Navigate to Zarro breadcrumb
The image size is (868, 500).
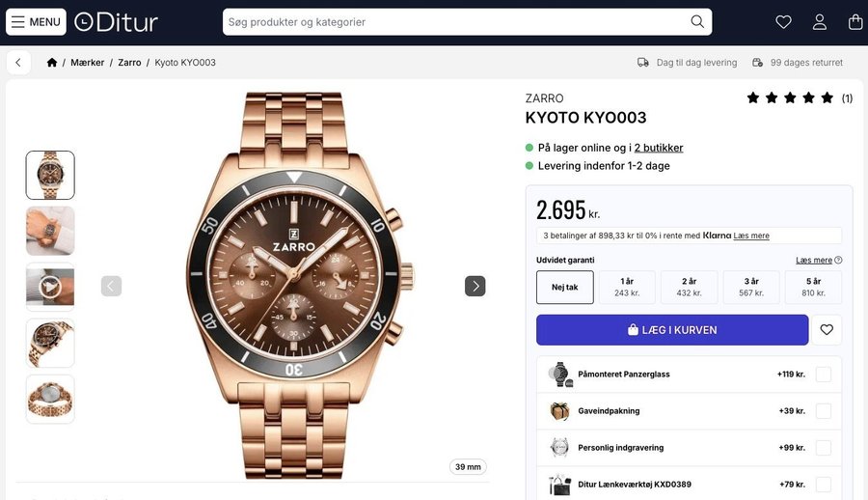[x=129, y=63]
